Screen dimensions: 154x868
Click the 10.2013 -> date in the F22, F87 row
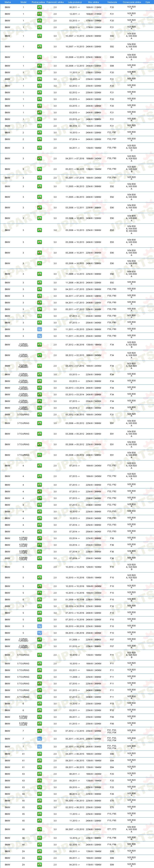tap(75, 132)
